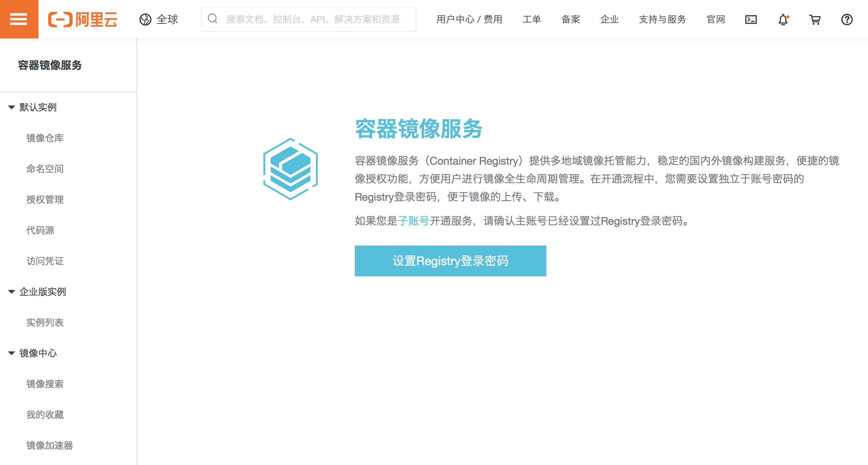868x465 pixels.
Task: Open the orange hamburger menu
Action: 19,19
